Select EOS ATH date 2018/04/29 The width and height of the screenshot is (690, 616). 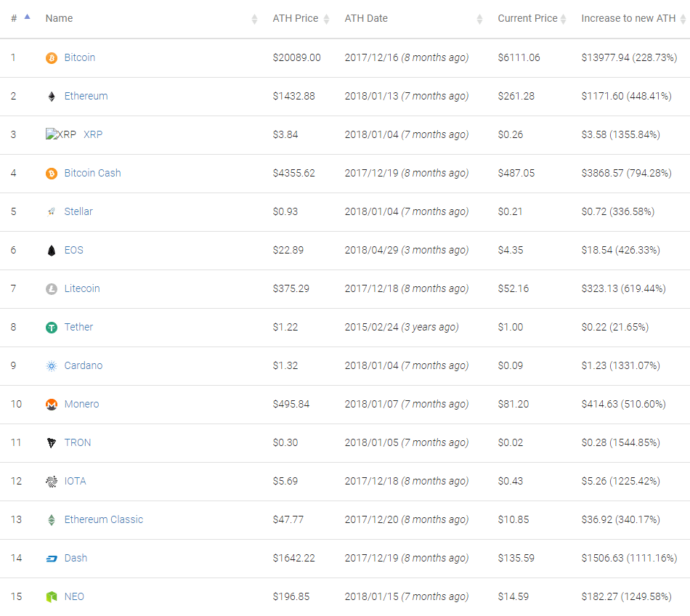pyautogui.click(x=371, y=250)
